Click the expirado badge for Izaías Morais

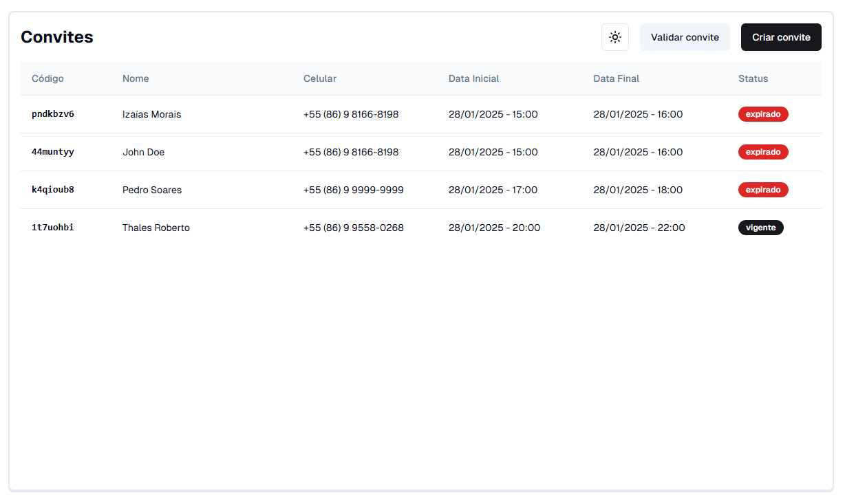762,114
